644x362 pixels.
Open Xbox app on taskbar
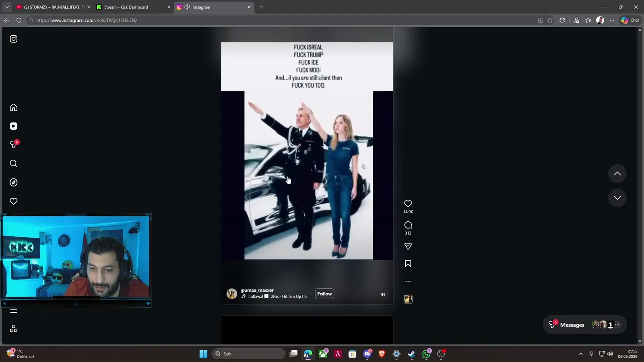point(323,354)
